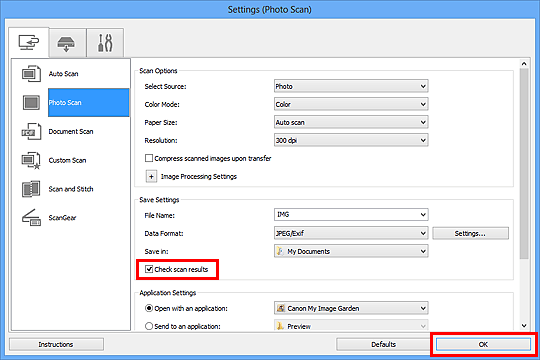Click the Auto Scan icon

31,74
